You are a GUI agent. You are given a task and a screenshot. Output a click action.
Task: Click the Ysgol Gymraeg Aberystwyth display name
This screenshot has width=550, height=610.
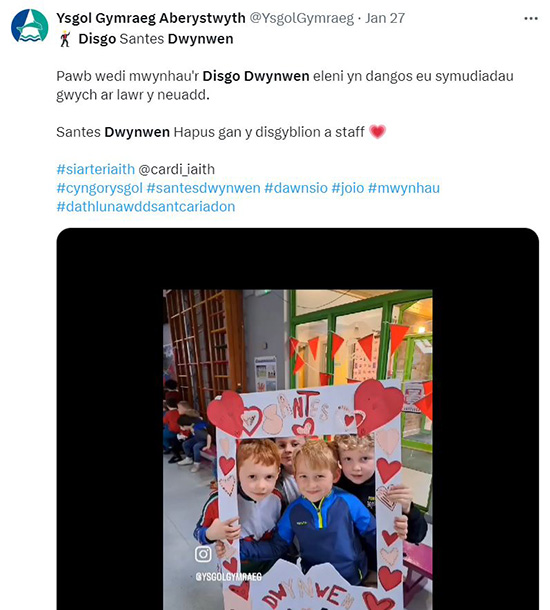click(151, 18)
